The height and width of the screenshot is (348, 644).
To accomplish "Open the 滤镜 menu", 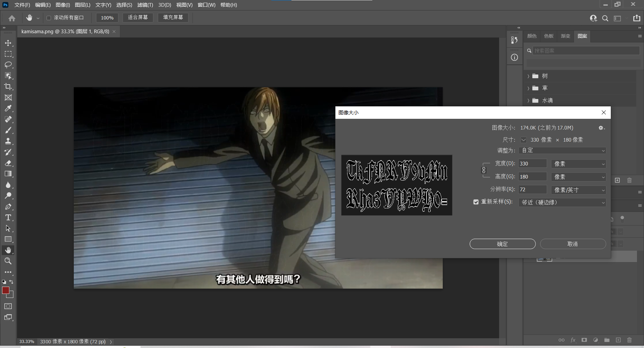I will (x=145, y=5).
